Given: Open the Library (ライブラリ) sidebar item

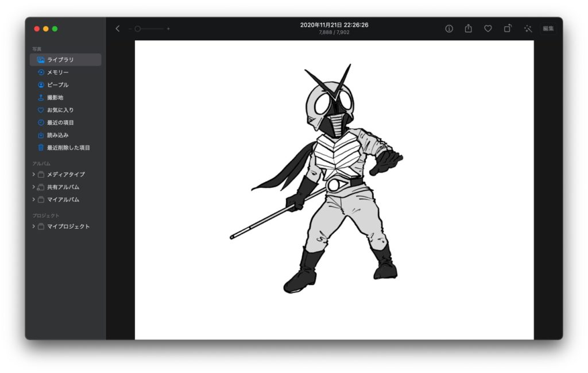Looking at the screenshot, I should 65,60.
